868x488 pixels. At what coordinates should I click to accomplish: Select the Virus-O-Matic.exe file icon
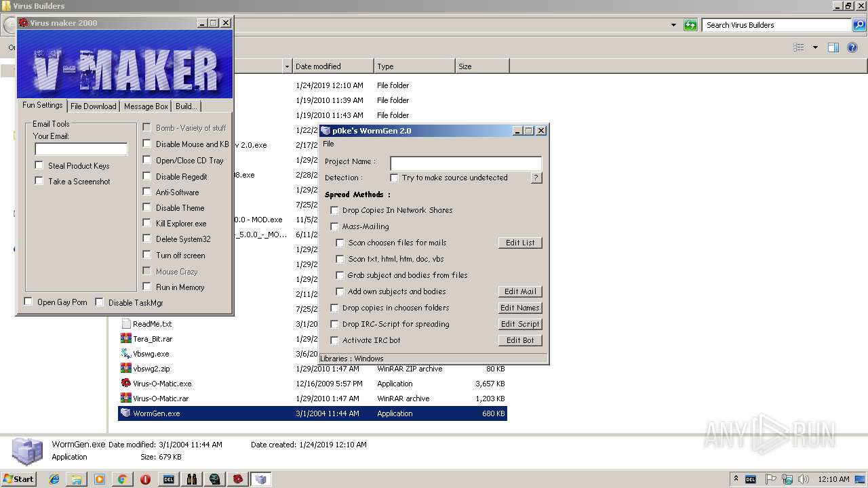click(126, 384)
